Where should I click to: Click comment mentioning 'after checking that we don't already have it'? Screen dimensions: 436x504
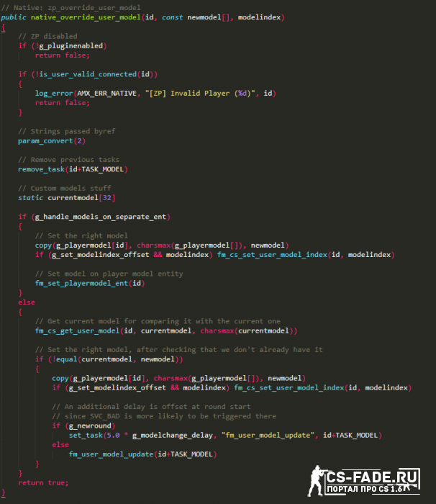point(178,350)
